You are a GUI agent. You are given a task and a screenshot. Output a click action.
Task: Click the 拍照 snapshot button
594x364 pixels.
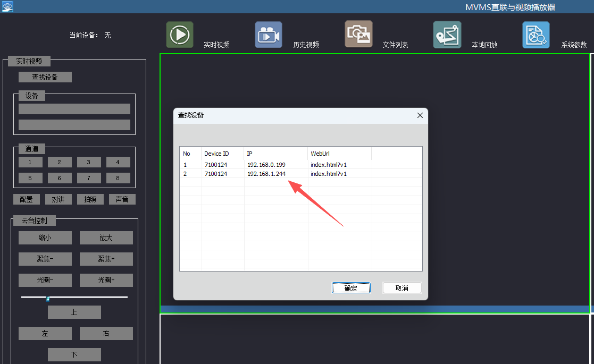(90, 199)
